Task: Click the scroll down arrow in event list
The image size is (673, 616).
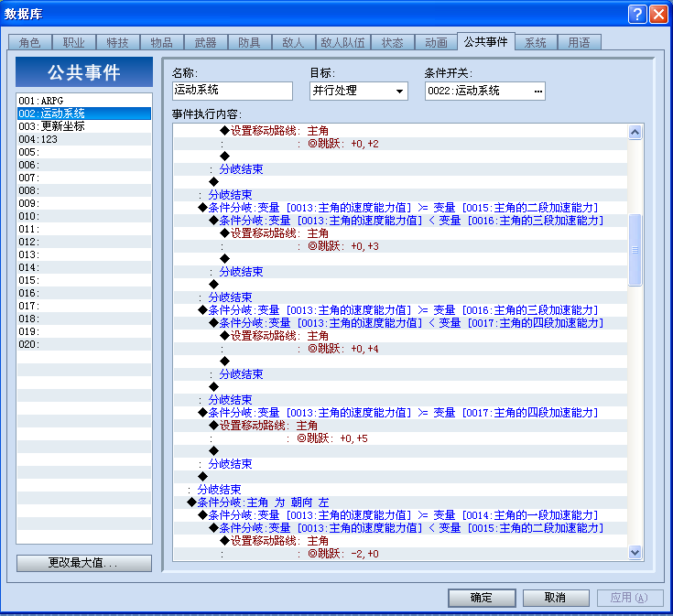Action: tap(635, 553)
